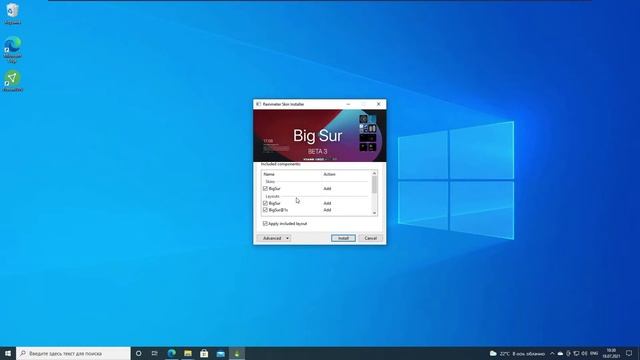The image size is (640, 360).
Task: Open the Windows Start menu
Action: click(x=8, y=353)
